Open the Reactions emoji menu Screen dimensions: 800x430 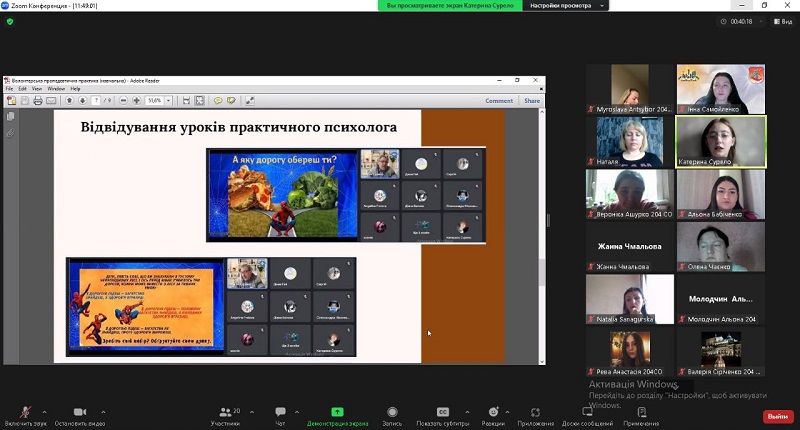tap(493, 412)
